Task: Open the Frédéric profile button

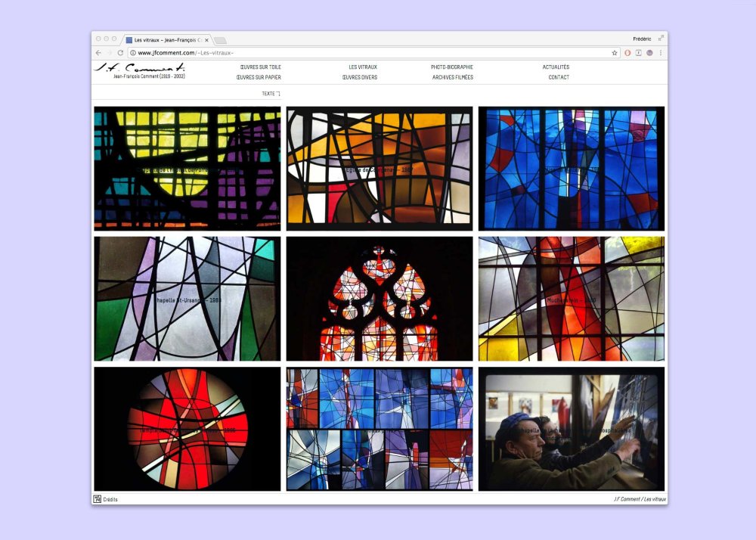Action: coord(642,39)
